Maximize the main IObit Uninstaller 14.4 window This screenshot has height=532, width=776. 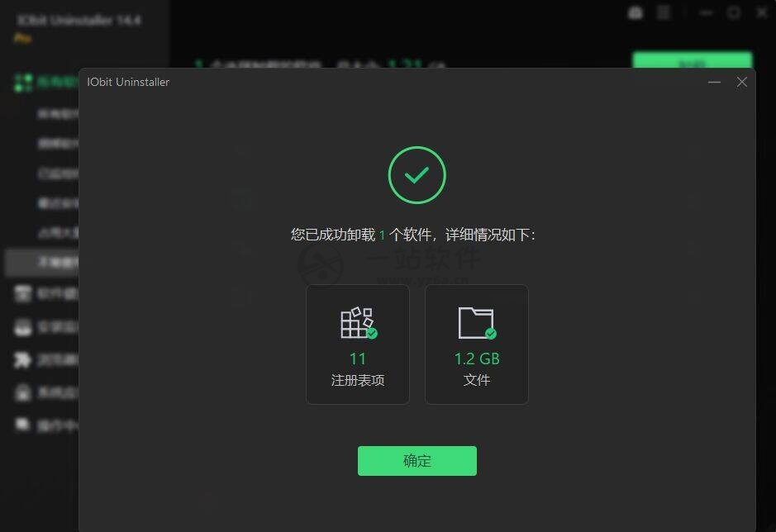coord(734,13)
